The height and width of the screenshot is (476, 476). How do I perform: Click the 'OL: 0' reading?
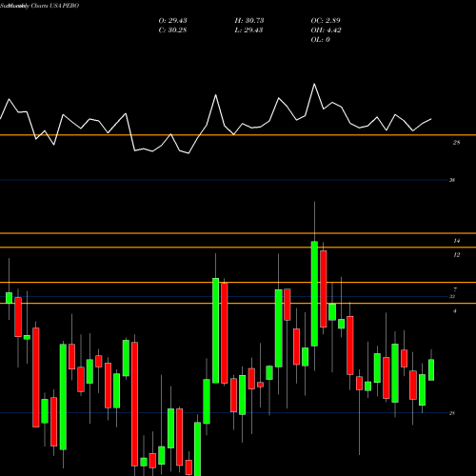pos(321,39)
